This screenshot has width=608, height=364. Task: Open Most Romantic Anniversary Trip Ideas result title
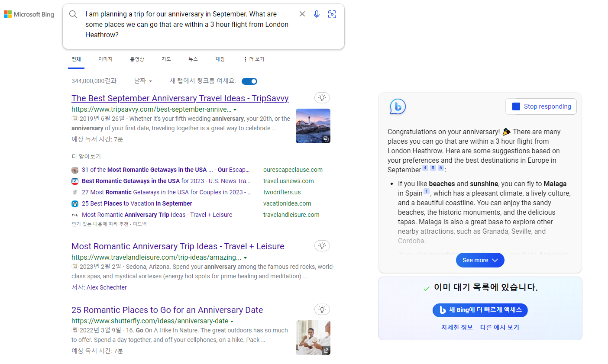click(178, 246)
